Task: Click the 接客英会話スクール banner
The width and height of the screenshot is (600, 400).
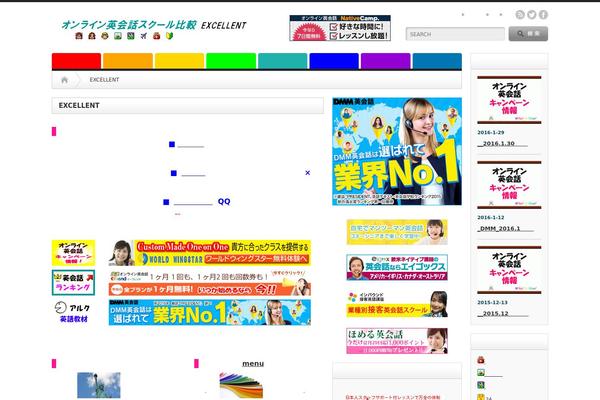Action: tap(397, 304)
